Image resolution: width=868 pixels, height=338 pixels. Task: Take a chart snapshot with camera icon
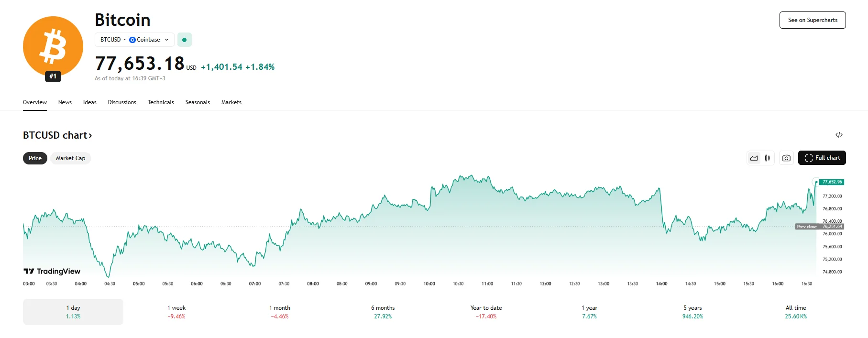click(x=786, y=158)
